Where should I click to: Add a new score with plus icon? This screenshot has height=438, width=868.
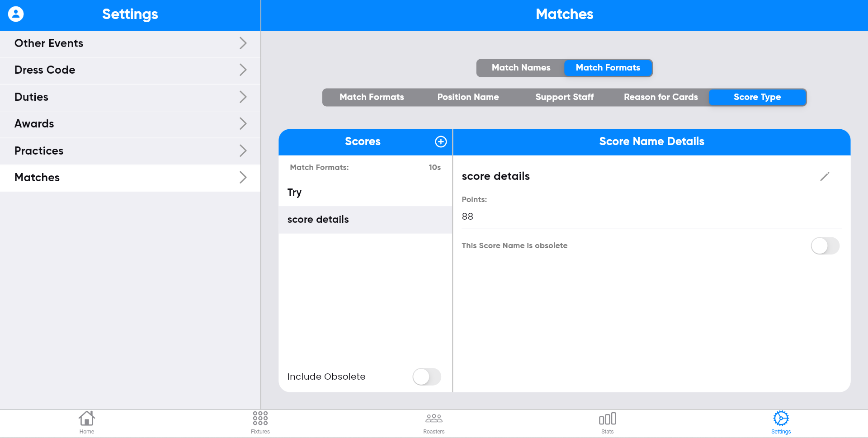440,141
